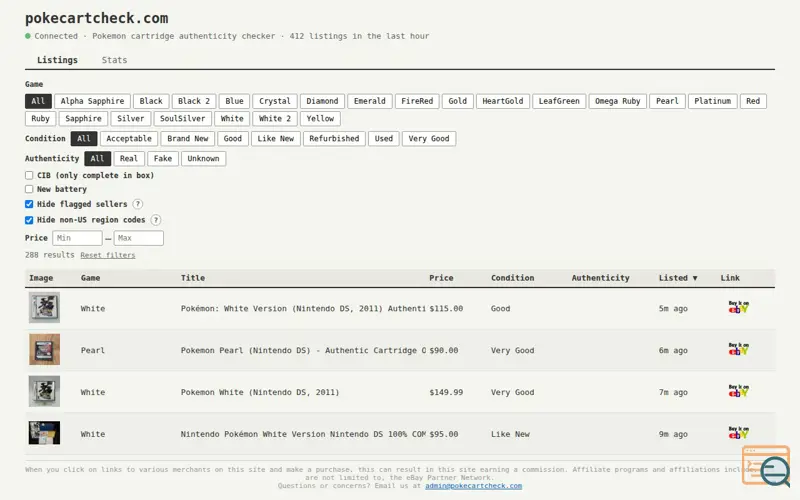800x500 pixels.
Task: Open thumbnail of $149.99 White listing
Action: tap(44, 391)
